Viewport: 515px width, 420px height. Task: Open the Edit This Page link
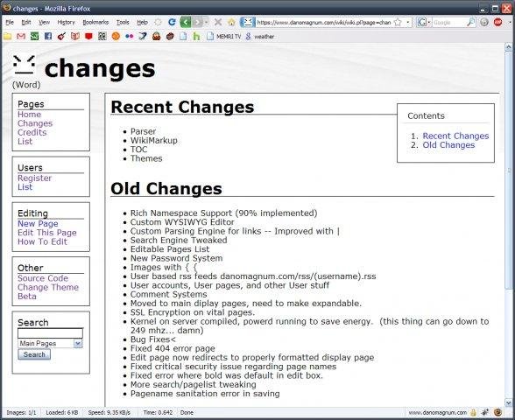(47, 233)
